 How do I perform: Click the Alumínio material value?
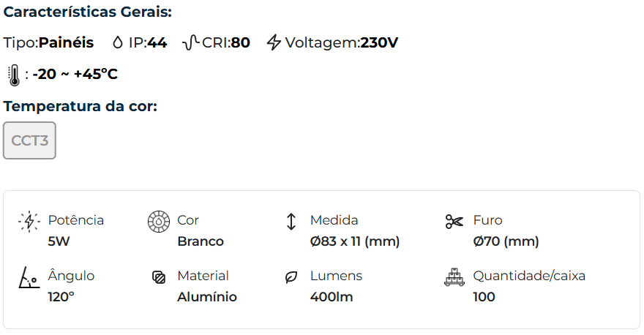click(207, 297)
